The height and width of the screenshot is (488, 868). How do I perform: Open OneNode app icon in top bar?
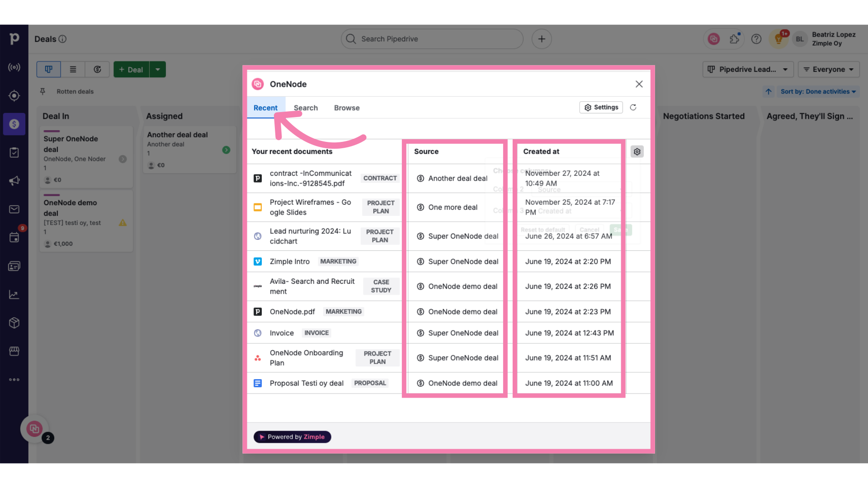pos(714,39)
